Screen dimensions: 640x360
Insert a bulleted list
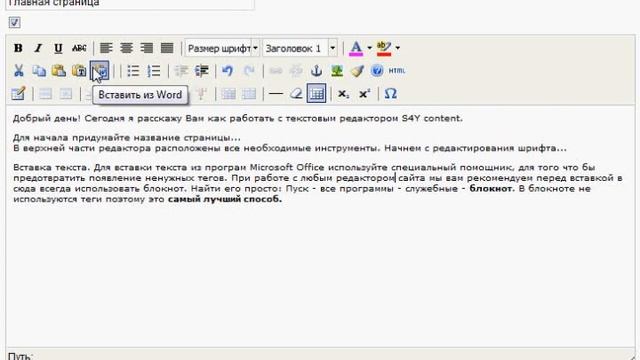pyautogui.click(x=133, y=71)
